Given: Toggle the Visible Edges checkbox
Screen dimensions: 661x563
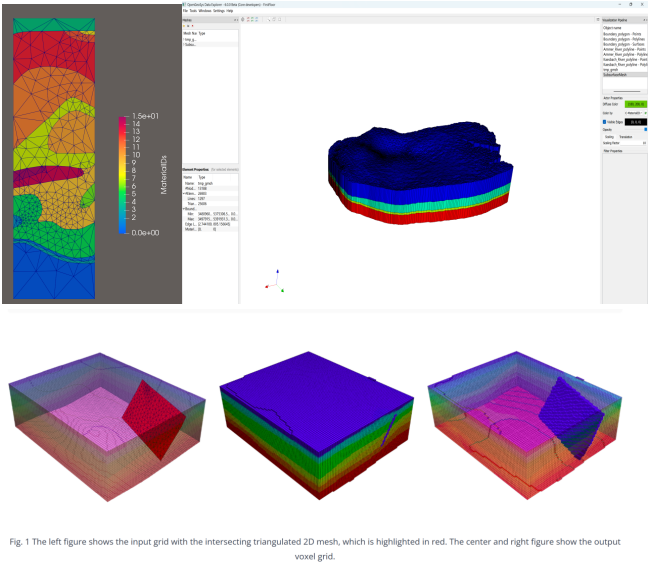Looking at the screenshot, I should coord(605,122).
